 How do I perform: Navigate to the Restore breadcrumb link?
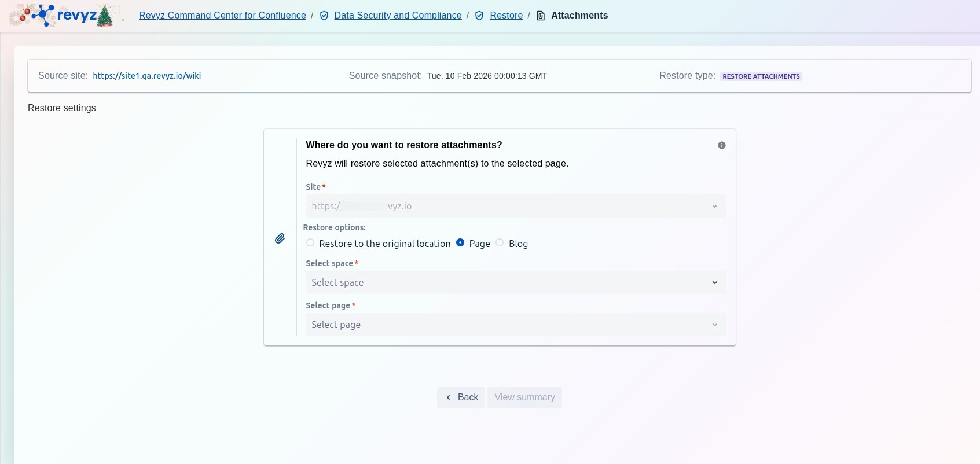tap(506, 16)
